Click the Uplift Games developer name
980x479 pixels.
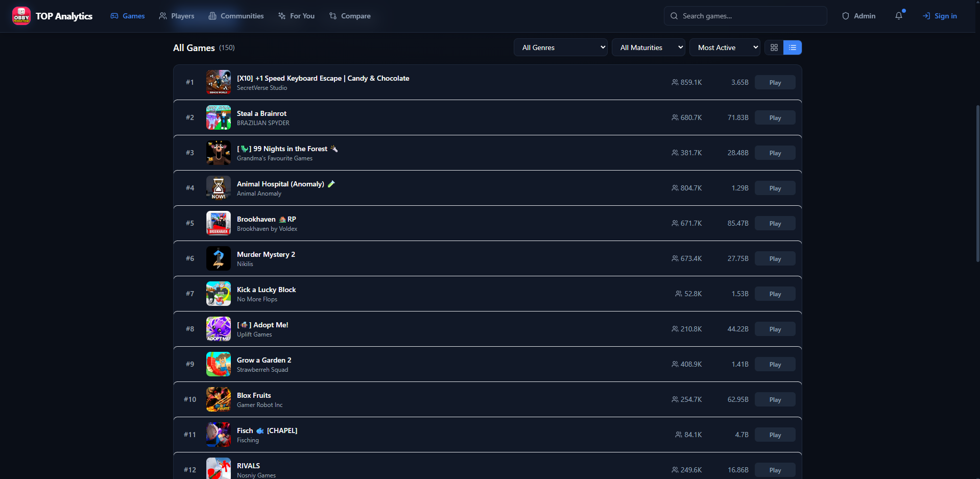tap(254, 334)
